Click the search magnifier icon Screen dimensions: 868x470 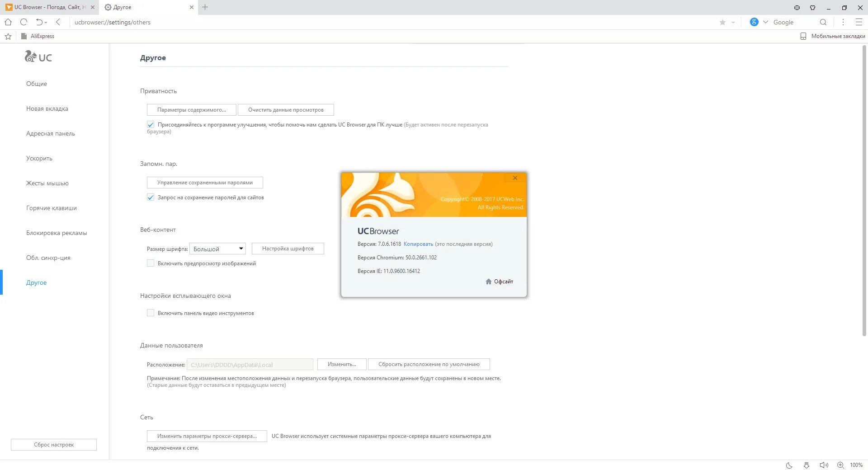[x=823, y=22]
